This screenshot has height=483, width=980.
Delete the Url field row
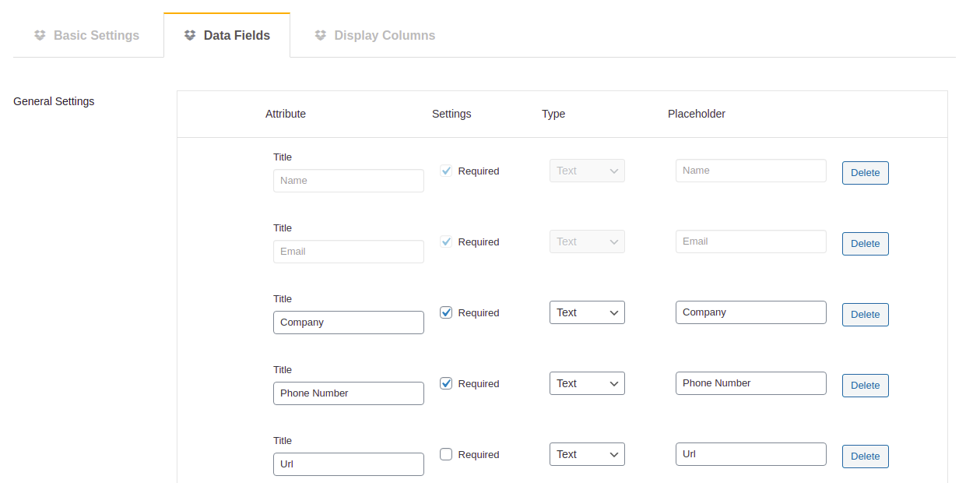pos(866,457)
